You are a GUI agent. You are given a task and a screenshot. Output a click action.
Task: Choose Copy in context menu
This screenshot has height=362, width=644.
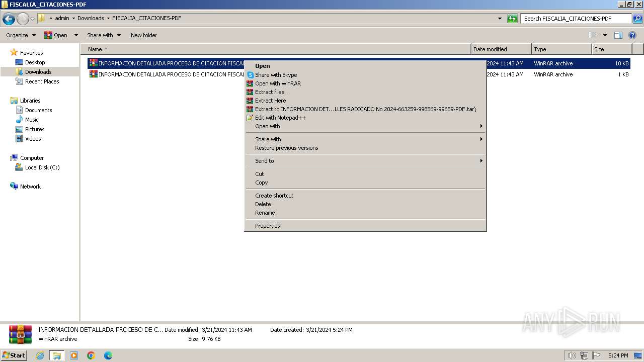(365, 183)
